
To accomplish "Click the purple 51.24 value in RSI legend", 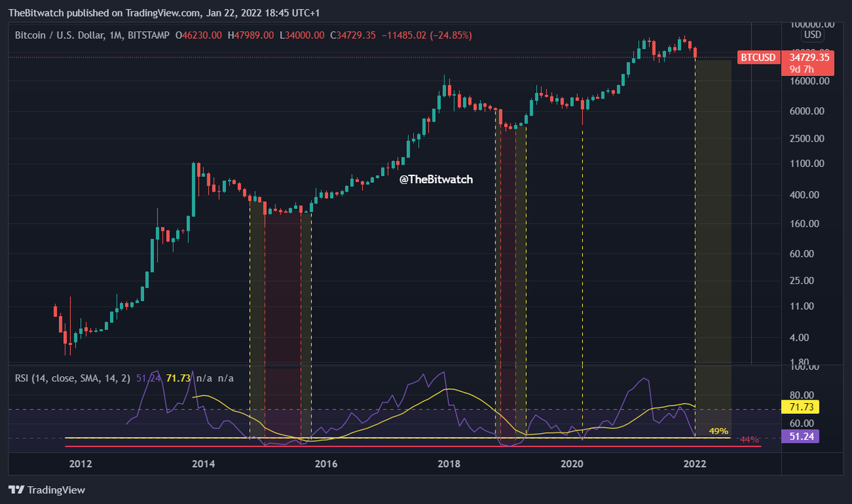I will (x=147, y=378).
